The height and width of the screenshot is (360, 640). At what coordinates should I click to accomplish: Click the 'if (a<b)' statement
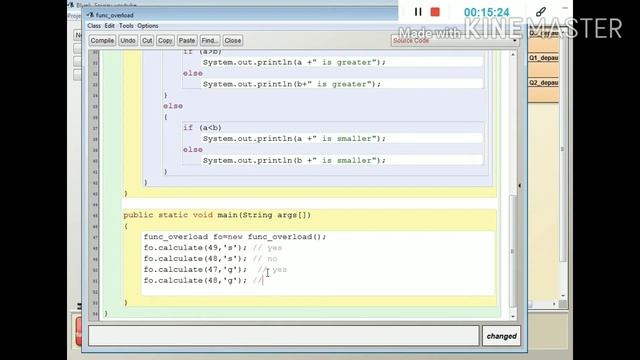click(202, 128)
